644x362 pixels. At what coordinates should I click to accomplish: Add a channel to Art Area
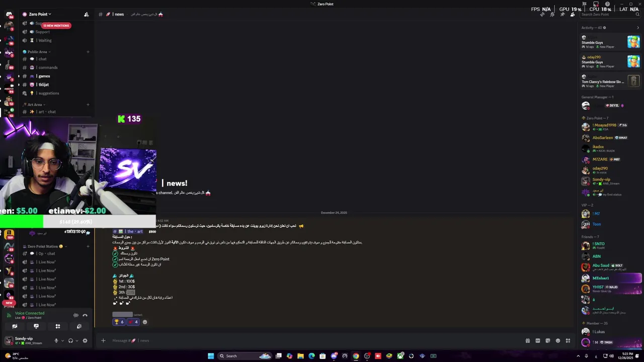[88, 105]
